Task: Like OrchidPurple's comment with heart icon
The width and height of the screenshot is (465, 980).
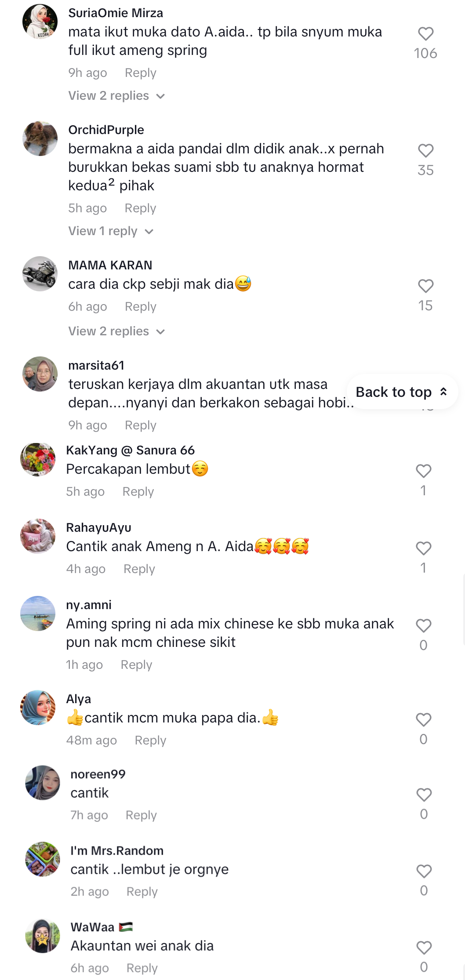Action: (x=425, y=151)
